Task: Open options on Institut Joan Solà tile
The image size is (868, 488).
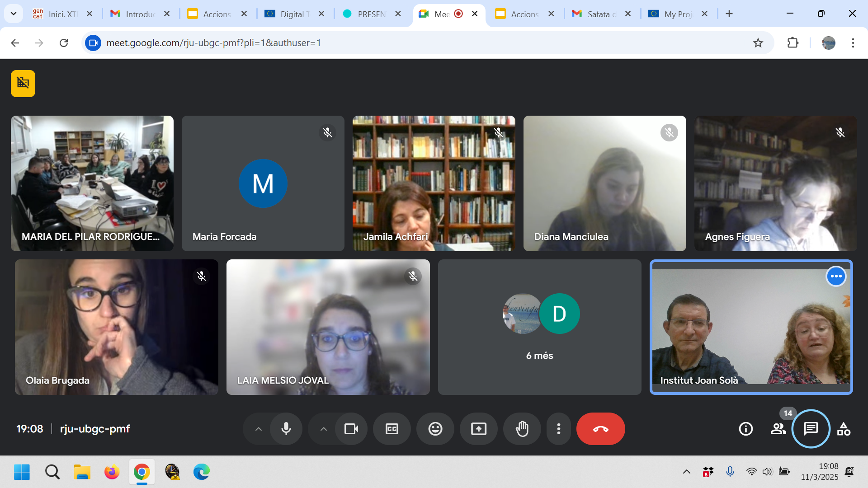Action: (836, 276)
